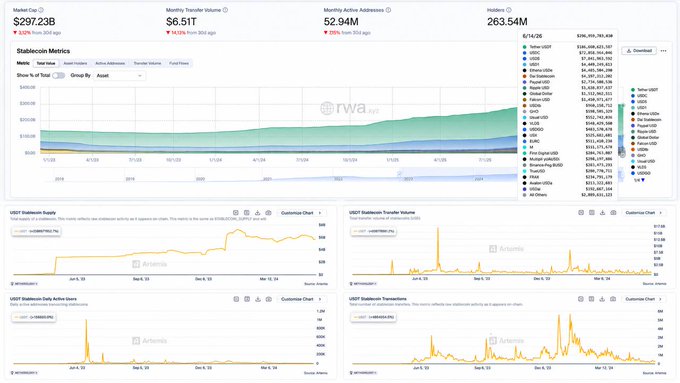680x383 pixels.
Task: Switch to the Transfer Volume metric tab
Action: (147, 63)
